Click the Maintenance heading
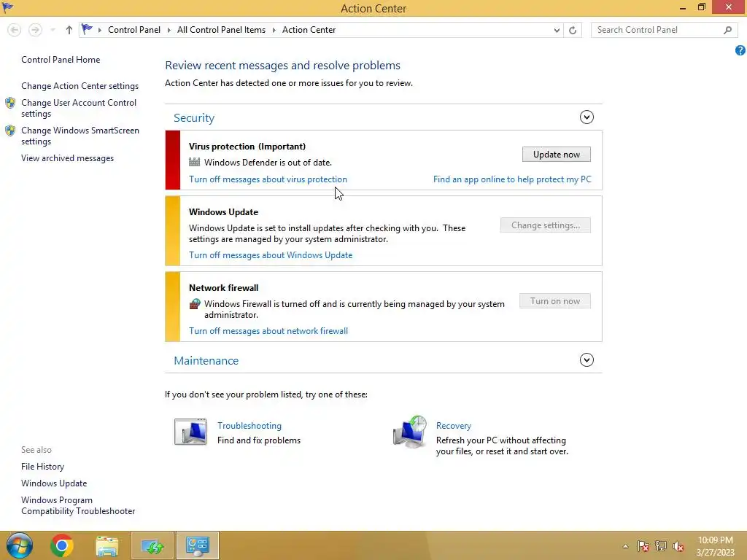Image resolution: width=747 pixels, height=560 pixels. (206, 360)
